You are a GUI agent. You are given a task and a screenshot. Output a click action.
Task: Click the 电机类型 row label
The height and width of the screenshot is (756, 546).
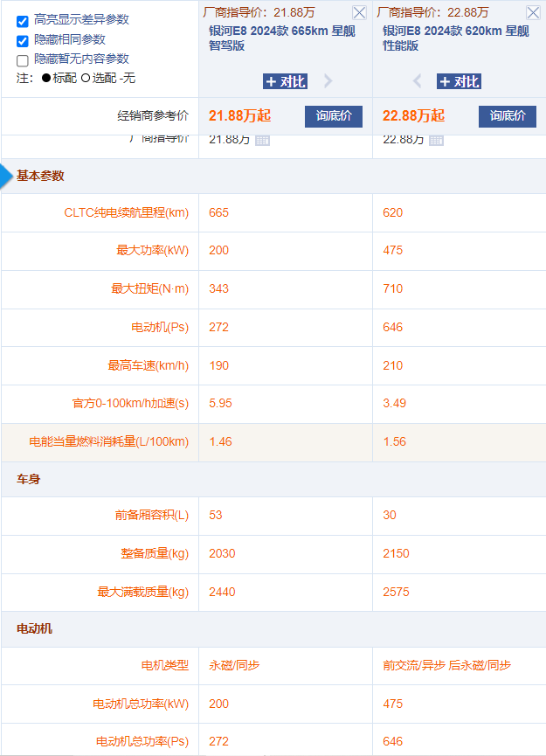point(165,665)
